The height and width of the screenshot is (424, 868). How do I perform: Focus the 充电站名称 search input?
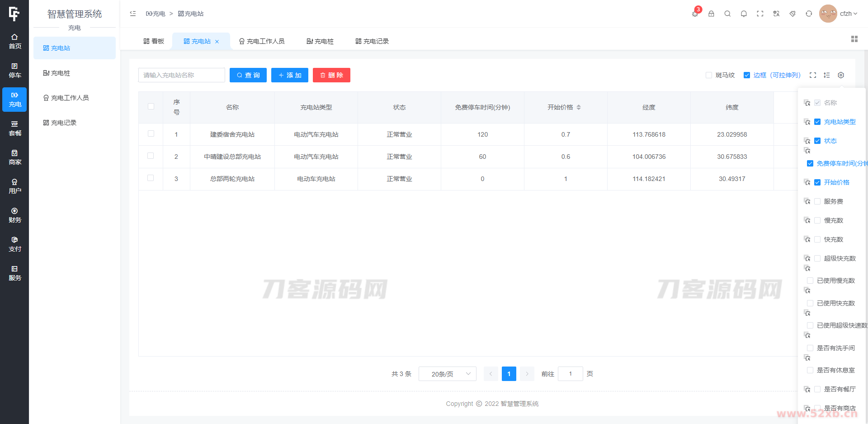(x=181, y=75)
